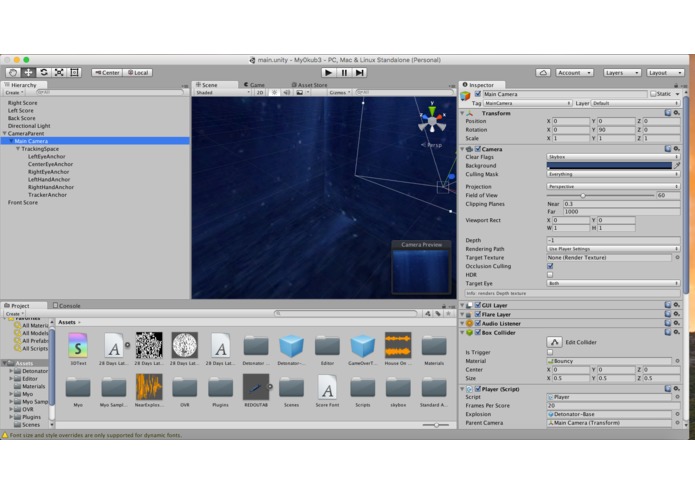Toggle the Flare Layer checkbox

[x=478, y=314]
